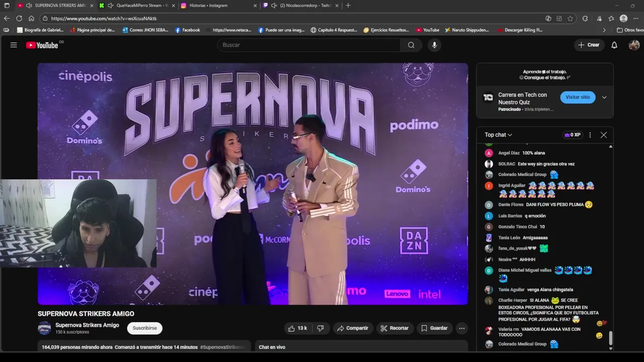Open the YouTube account avatar menu
The height and width of the screenshot is (362, 644).
coord(634,45)
